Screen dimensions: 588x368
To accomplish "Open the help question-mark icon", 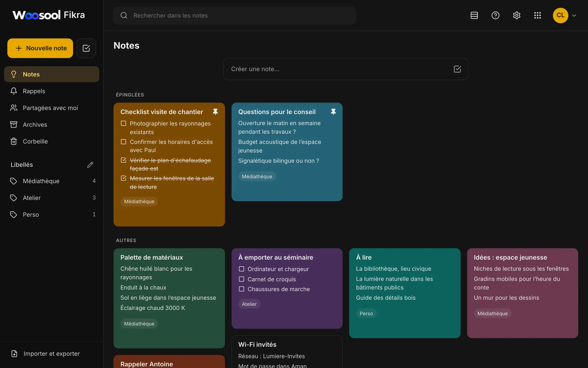I will coord(495,16).
